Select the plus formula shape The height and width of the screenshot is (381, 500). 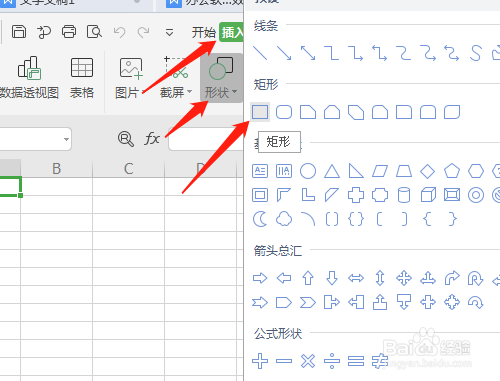tap(260, 361)
